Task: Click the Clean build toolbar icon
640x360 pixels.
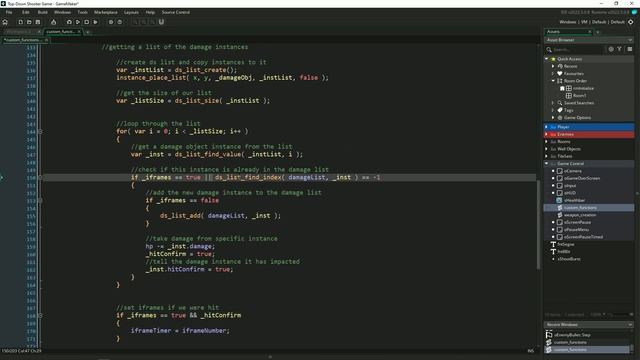Action: [x=95, y=22]
